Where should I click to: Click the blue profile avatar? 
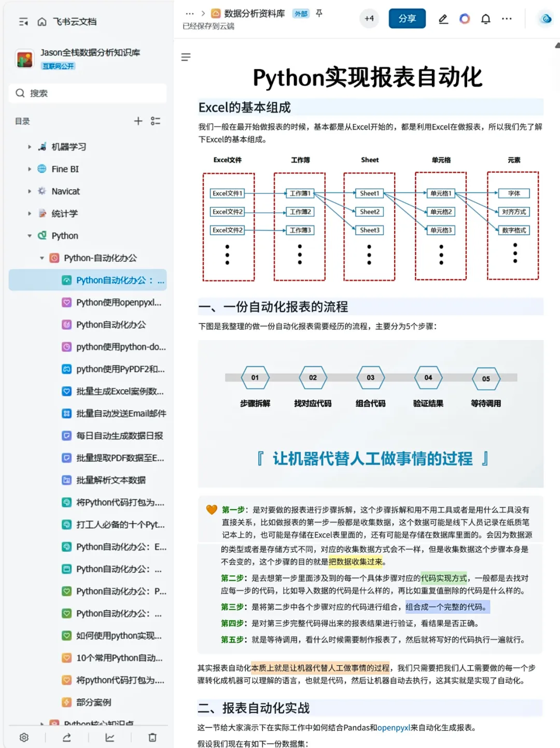pyautogui.click(x=546, y=19)
